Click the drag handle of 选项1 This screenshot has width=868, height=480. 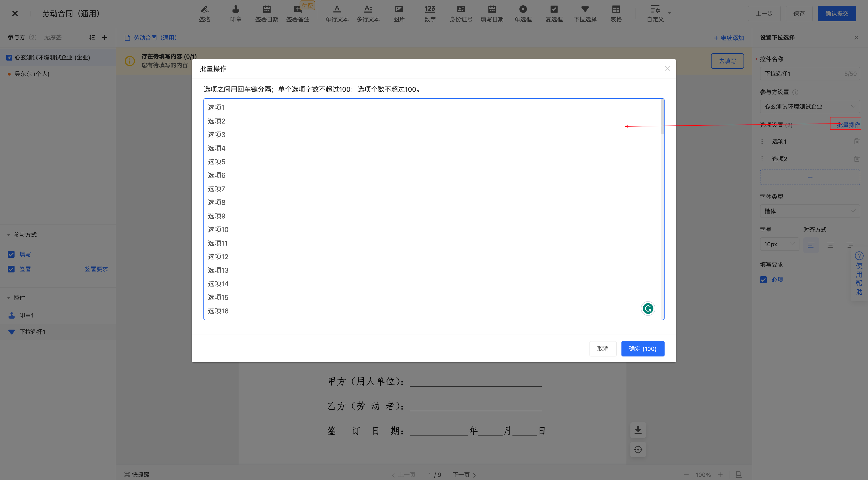[x=762, y=141]
